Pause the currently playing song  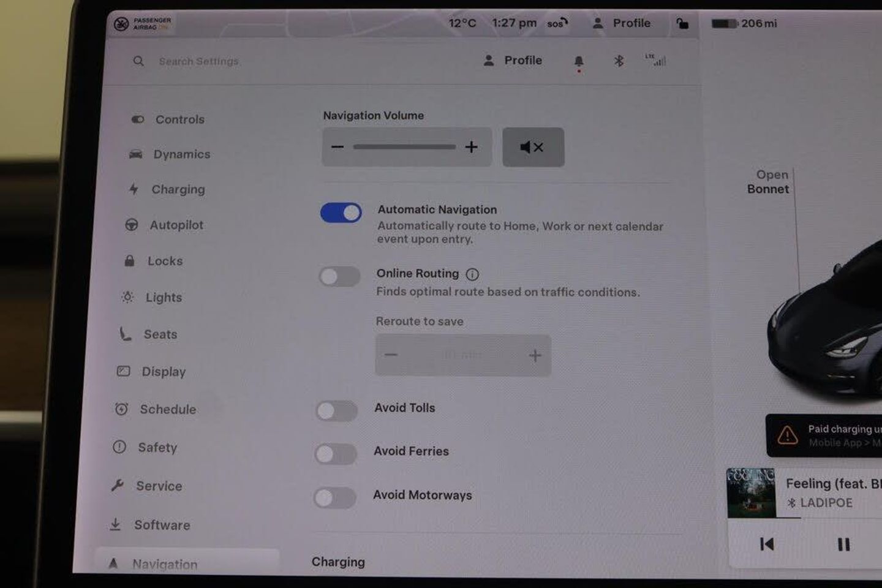click(x=843, y=544)
